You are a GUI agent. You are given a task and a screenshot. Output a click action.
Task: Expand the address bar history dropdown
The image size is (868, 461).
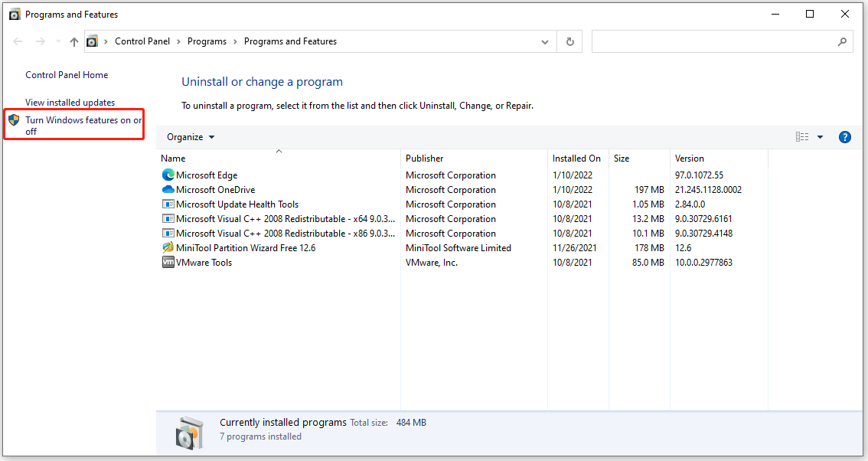(x=545, y=41)
